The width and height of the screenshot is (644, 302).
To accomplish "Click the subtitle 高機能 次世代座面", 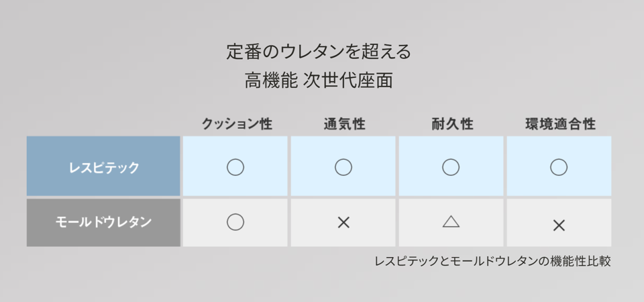I will point(319,81).
